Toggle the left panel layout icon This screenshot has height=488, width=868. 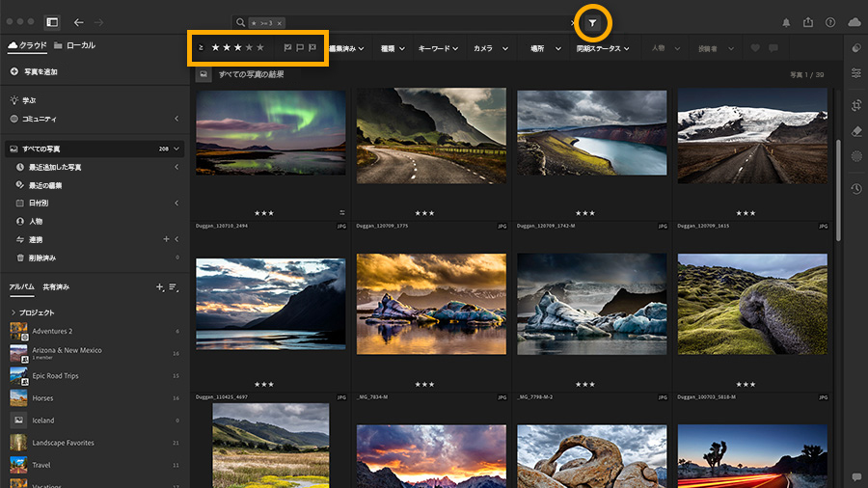click(52, 22)
